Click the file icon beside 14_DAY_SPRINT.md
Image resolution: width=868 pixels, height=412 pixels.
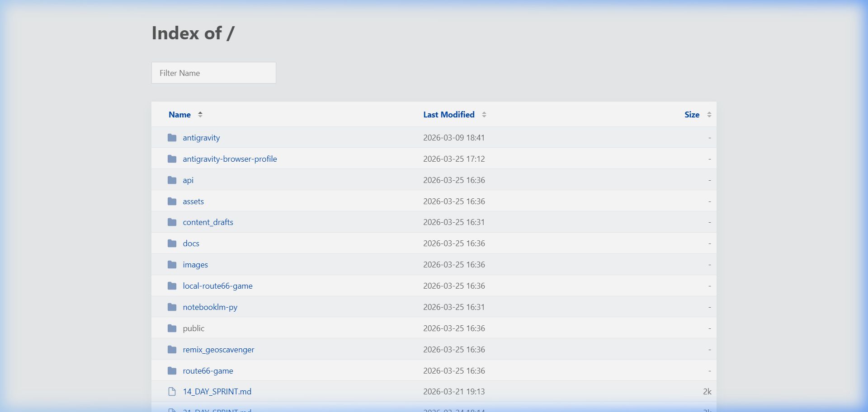click(x=172, y=392)
